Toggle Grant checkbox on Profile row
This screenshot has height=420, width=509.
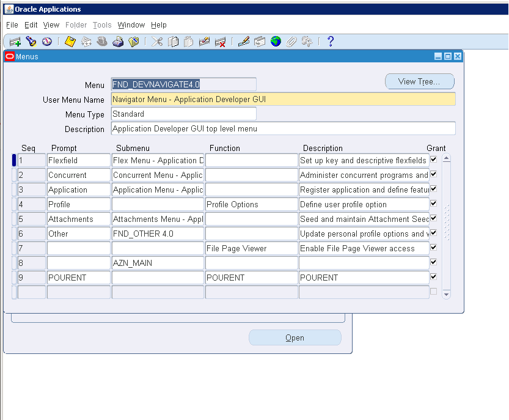click(433, 204)
